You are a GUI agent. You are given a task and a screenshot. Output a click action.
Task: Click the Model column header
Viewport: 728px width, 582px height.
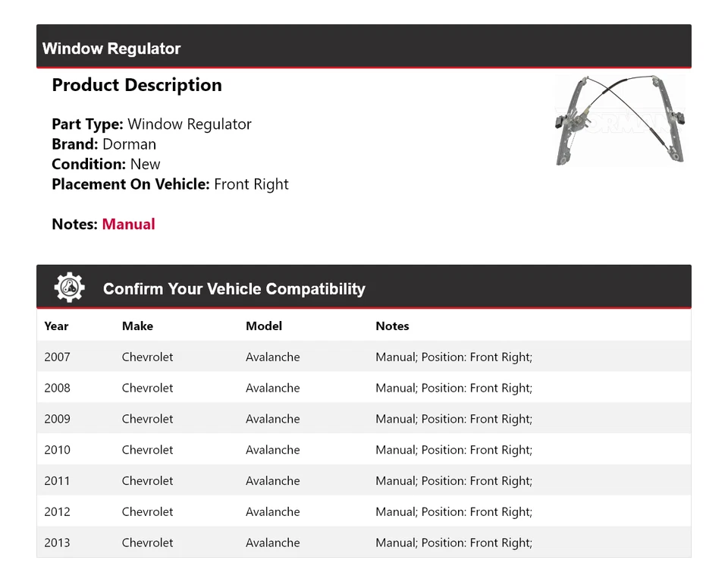click(263, 326)
